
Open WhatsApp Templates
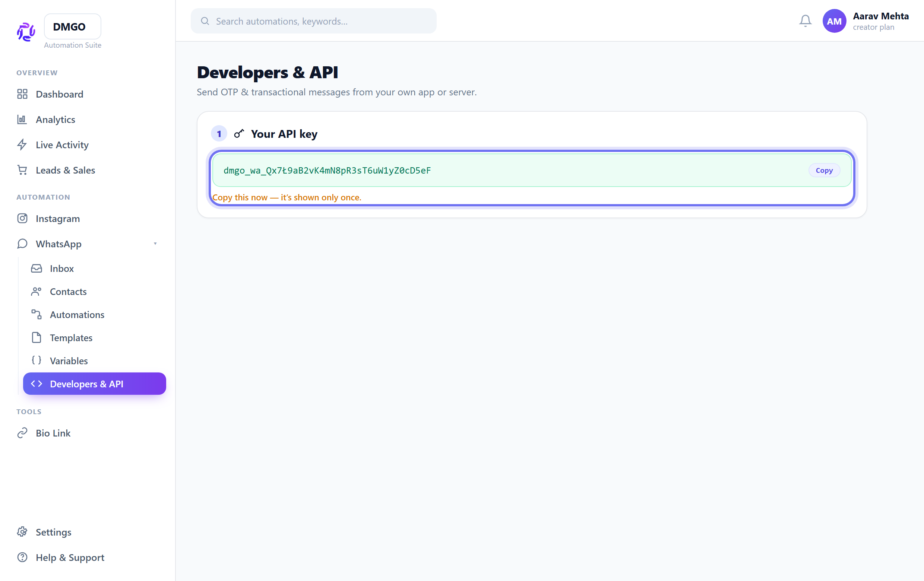click(x=94, y=337)
